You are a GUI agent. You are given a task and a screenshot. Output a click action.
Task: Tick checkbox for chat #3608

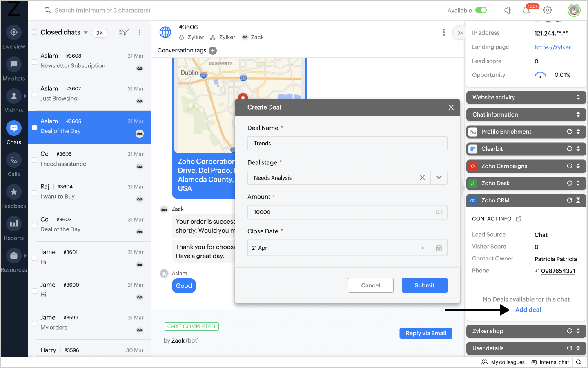point(35,62)
